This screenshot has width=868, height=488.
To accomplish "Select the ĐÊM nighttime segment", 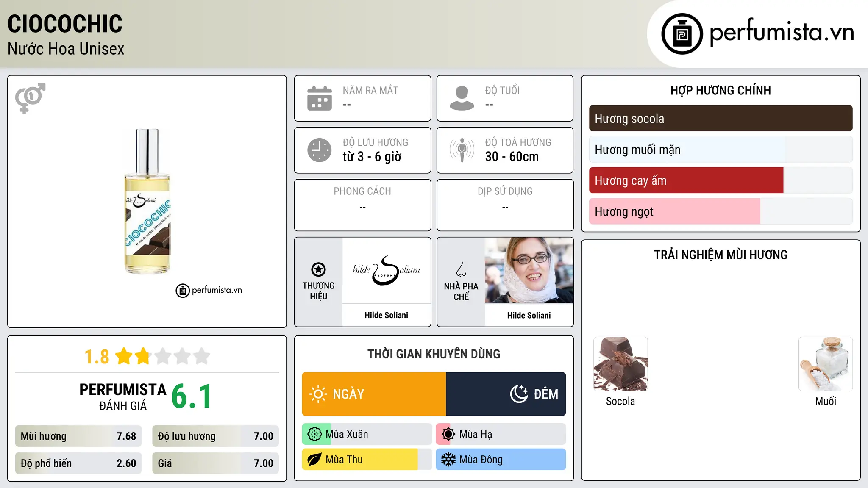I will 506,394.
